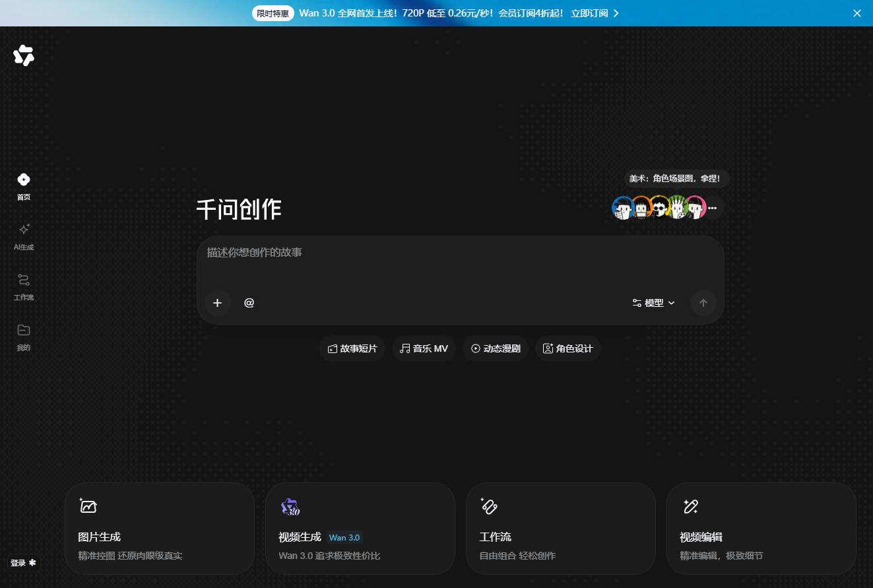This screenshot has height=588, width=873.
Task: Select the 音乐 MV preset chip
Action: tap(424, 348)
